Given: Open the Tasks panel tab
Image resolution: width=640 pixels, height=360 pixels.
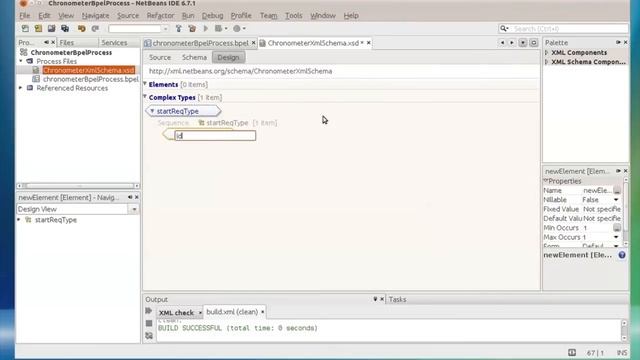Looking at the screenshot, I should [x=397, y=299].
